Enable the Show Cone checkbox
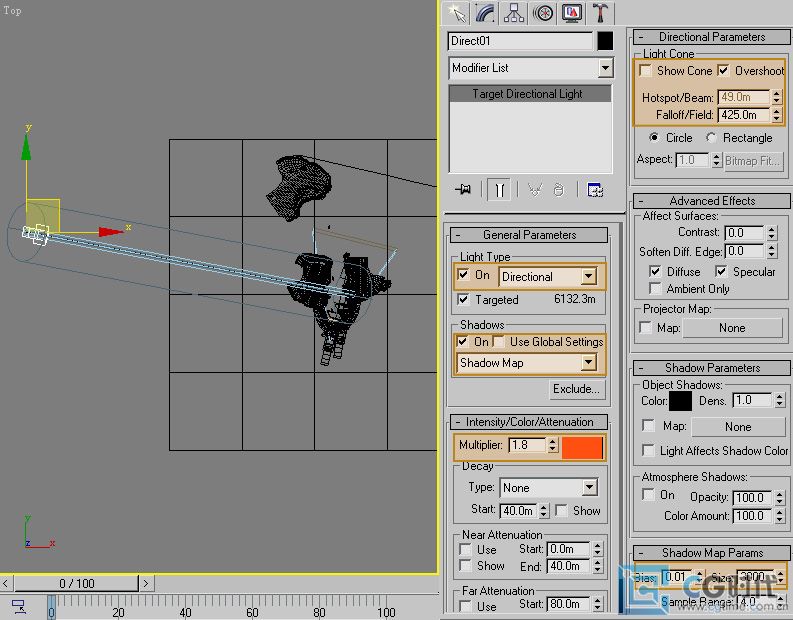This screenshot has height=620, width=793. [645, 70]
